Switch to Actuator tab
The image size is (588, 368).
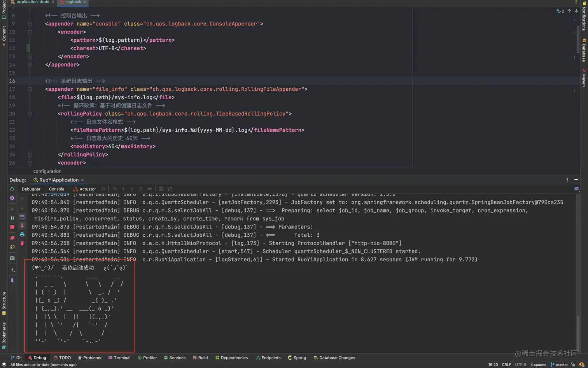(84, 189)
